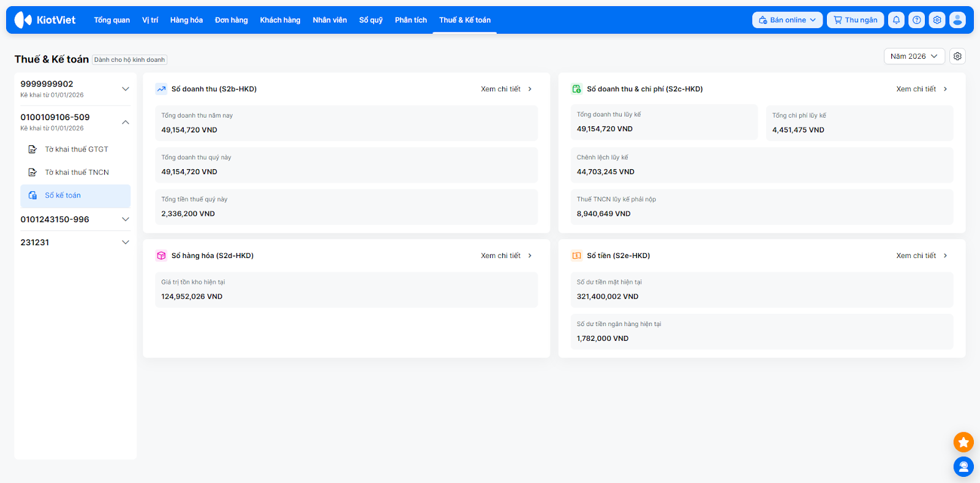This screenshot has height=483, width=980.
Task: Open the Thuế & Kế toán menu
Action: pos(465,20)
